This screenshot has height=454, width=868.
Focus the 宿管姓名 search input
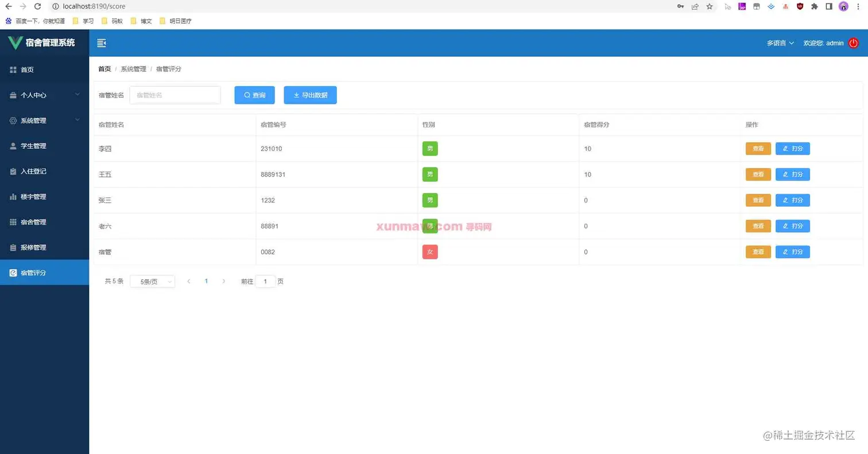(x=175, y=95)
